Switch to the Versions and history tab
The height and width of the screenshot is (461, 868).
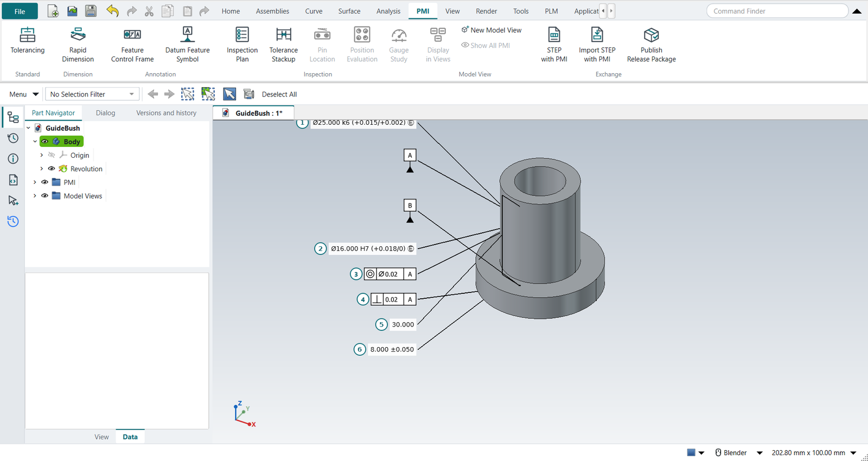click(166, 113)
